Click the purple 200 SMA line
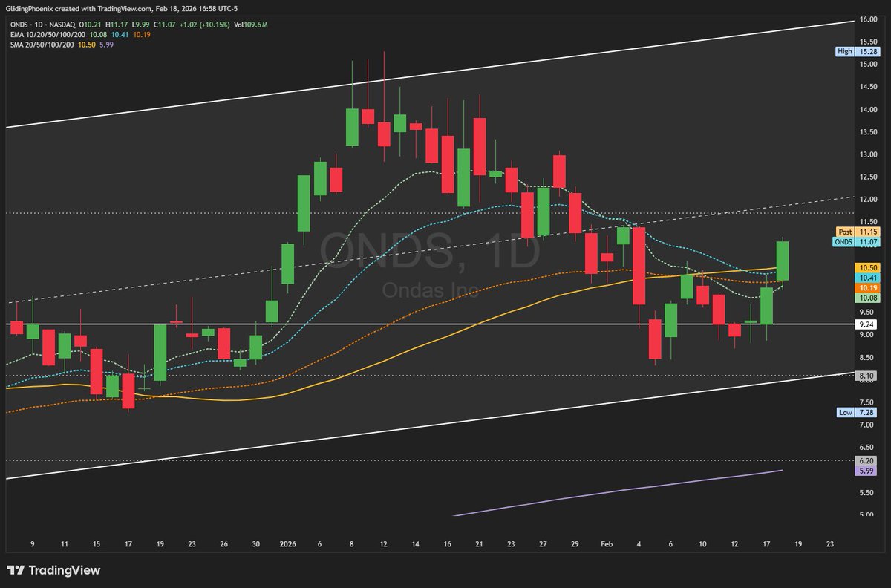The width and height of the screenshot is (891, 588). [616, 491]
